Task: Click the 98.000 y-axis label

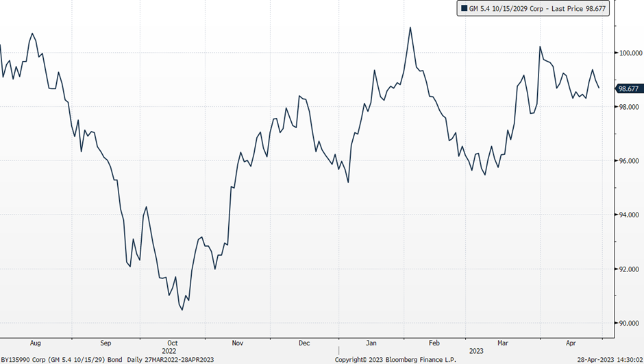Action: coord(628,107)
